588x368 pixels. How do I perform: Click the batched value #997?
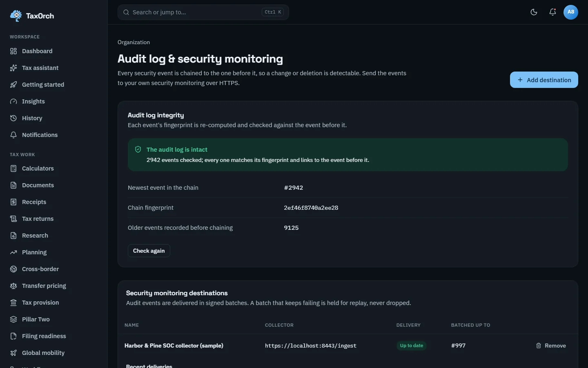[x=458, y=346]
